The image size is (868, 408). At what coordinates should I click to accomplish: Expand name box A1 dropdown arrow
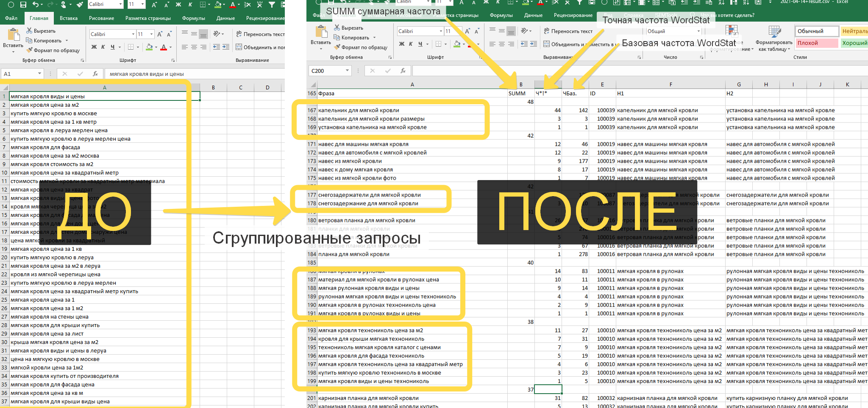(x=39, y=74)
